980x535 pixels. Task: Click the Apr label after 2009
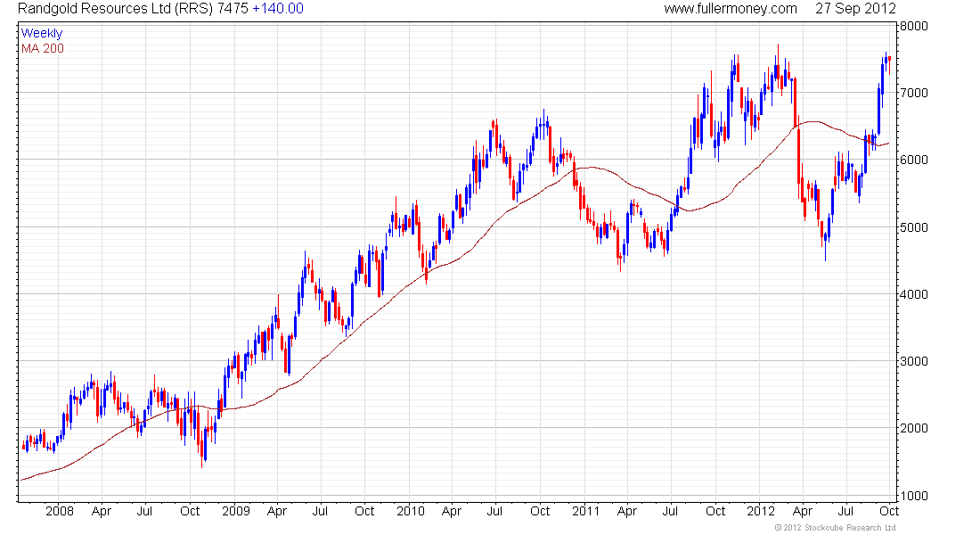pos(277,511)
